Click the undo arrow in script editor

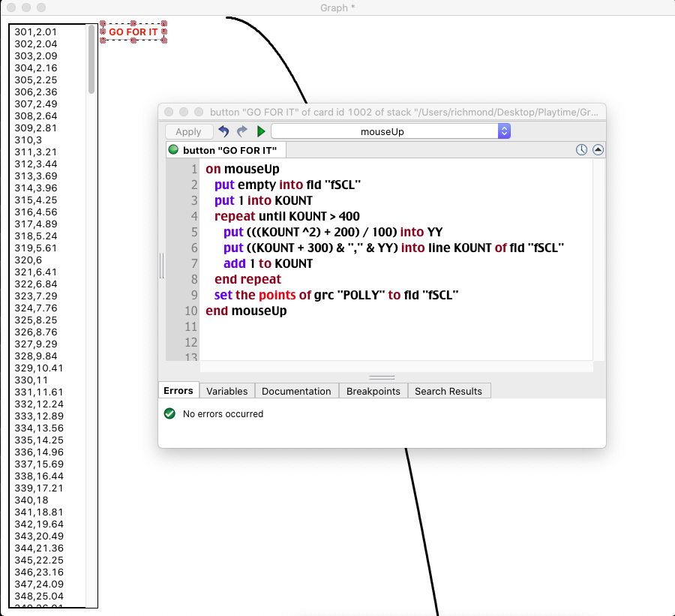click(223, 131)
